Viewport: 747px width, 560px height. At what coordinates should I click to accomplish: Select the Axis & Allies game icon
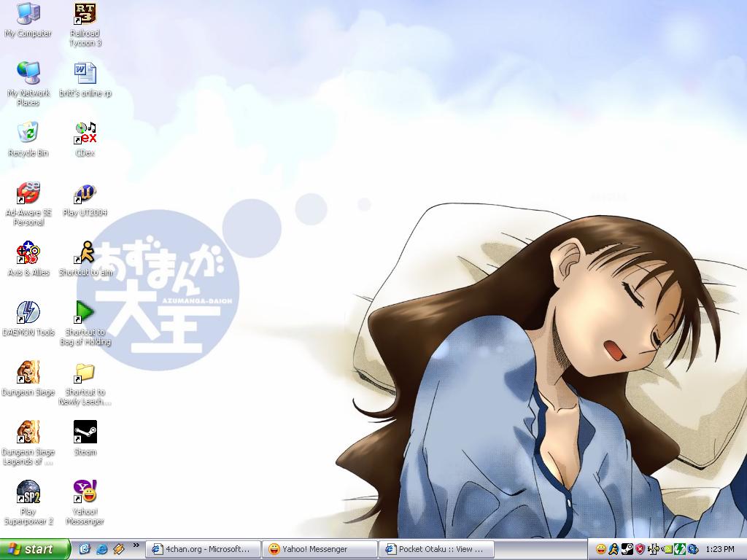[28, 259]
